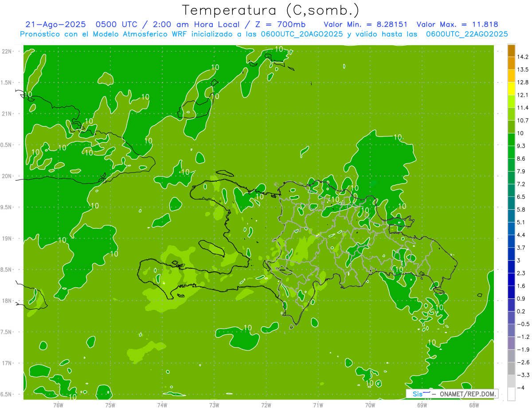Click the '73W' longitude label

click(x=214, y=405)
